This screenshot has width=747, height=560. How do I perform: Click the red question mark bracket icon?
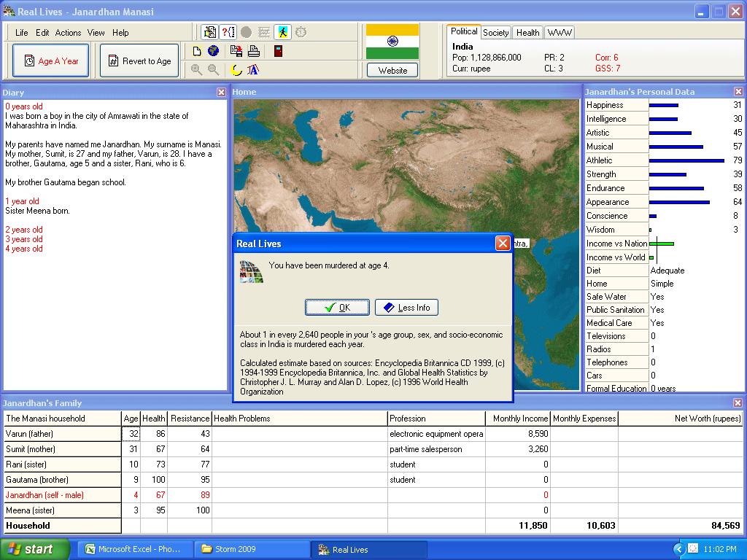click(228, 32)
